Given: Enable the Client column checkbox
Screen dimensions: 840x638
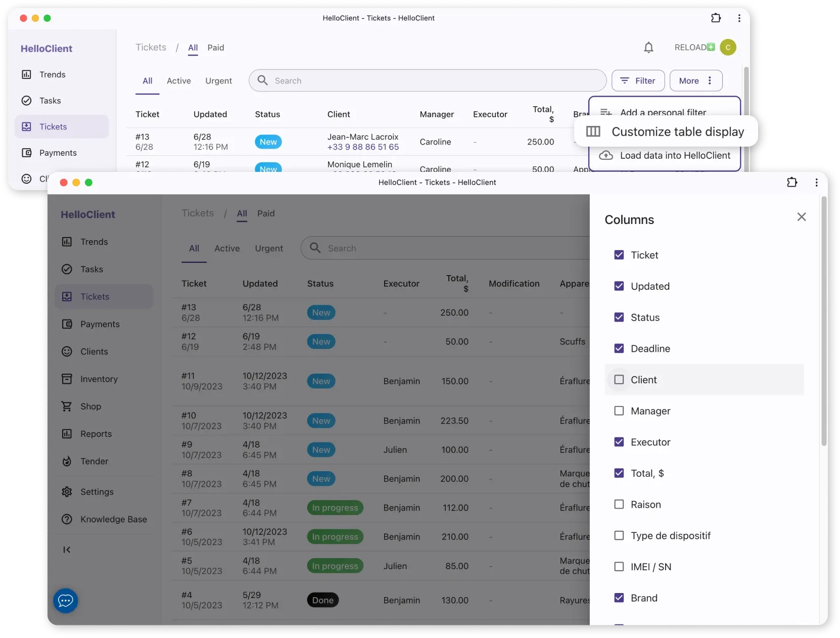Looking at the screenshot, I should (x=619, y=380).
